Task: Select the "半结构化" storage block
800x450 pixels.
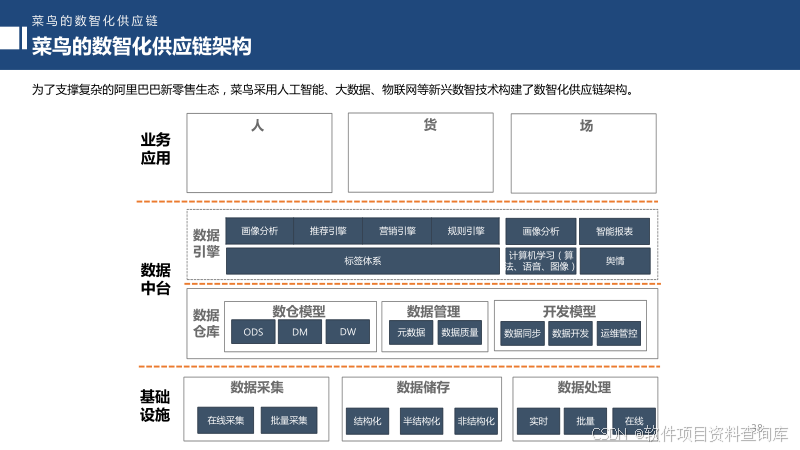Action: pos(421,421)
